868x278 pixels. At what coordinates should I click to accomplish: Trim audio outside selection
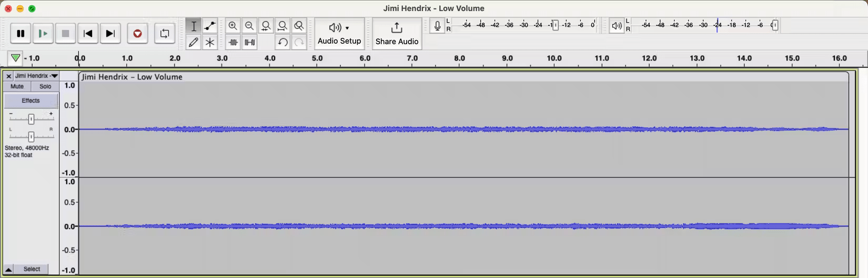(233, 42)
